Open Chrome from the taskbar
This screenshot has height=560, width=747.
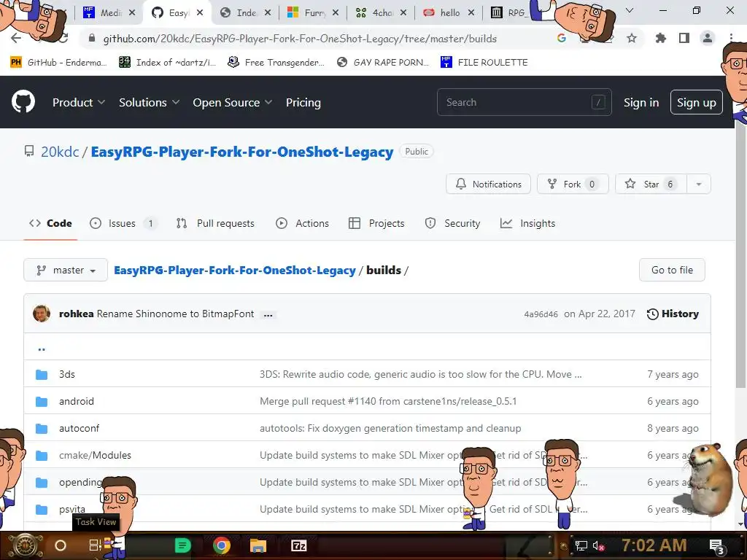pyautogui.click(x=222, y=545)
